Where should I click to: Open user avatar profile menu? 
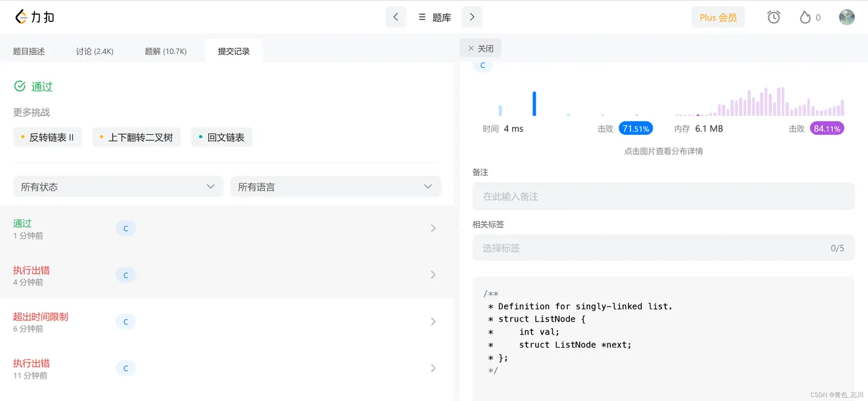(846, 17)
